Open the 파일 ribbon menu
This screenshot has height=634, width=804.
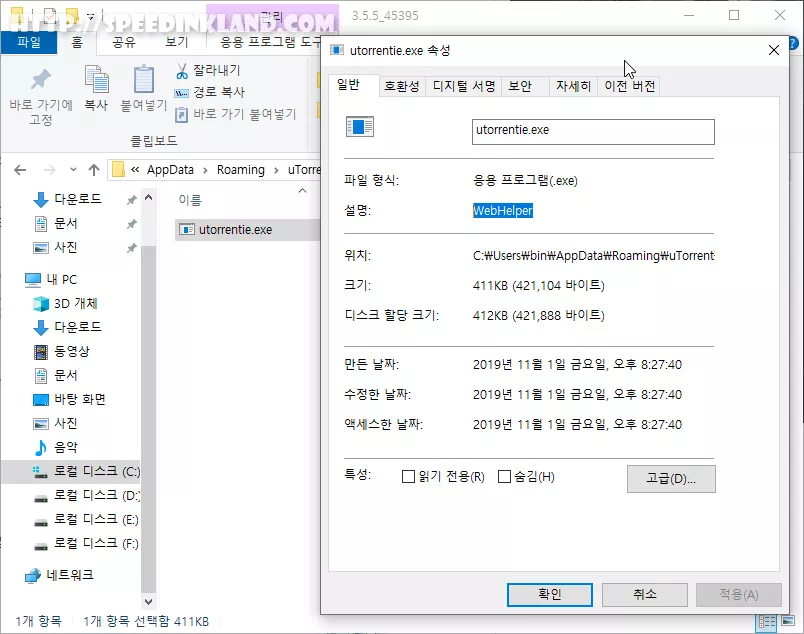(x=29, y=42)
